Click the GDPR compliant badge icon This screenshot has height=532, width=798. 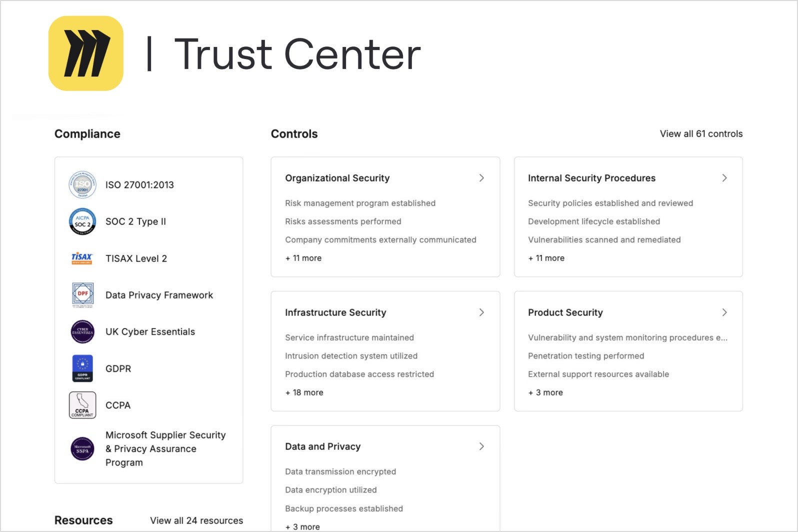pyautogui.click(x=82, y=368)
